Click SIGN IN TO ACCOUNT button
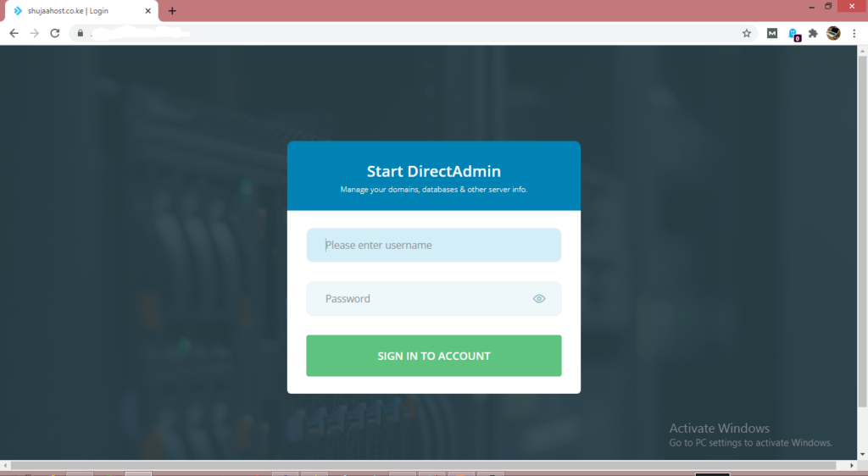This screenshot has width=868, height=476. (433, 356)
